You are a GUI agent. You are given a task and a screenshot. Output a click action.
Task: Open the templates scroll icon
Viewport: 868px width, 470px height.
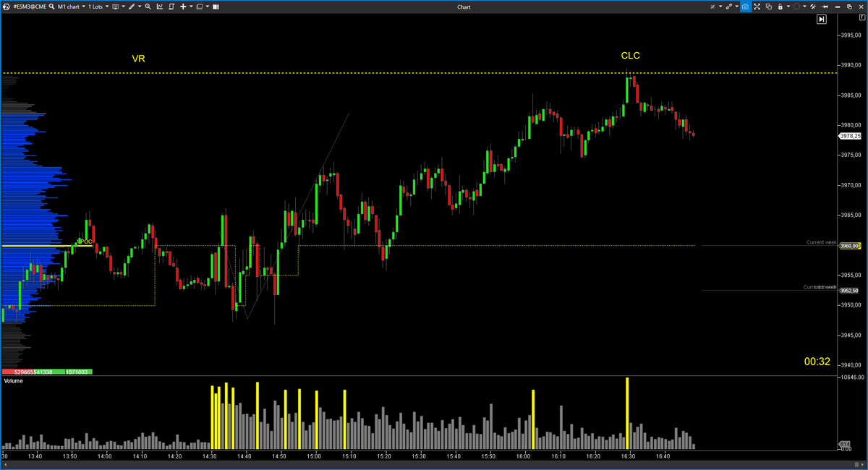pos(171,7)
